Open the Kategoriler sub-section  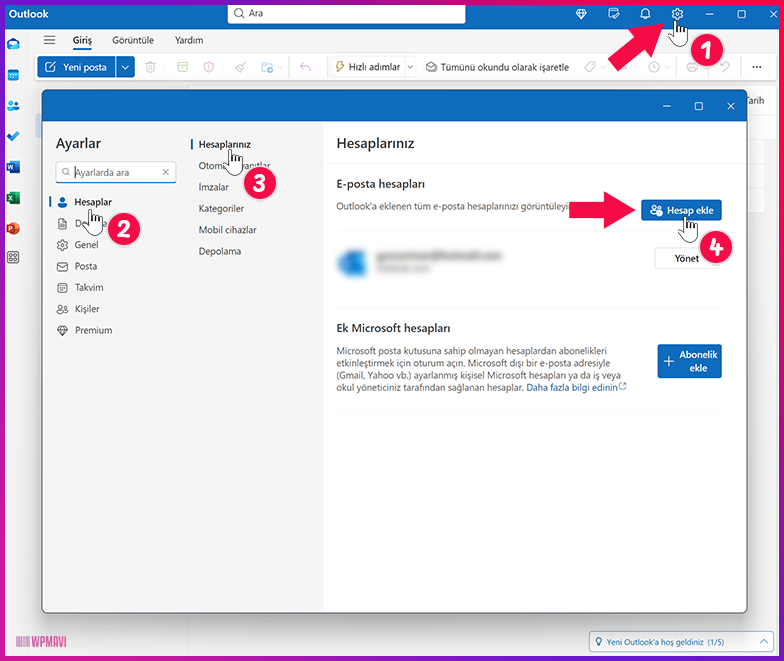click(221, 208)
